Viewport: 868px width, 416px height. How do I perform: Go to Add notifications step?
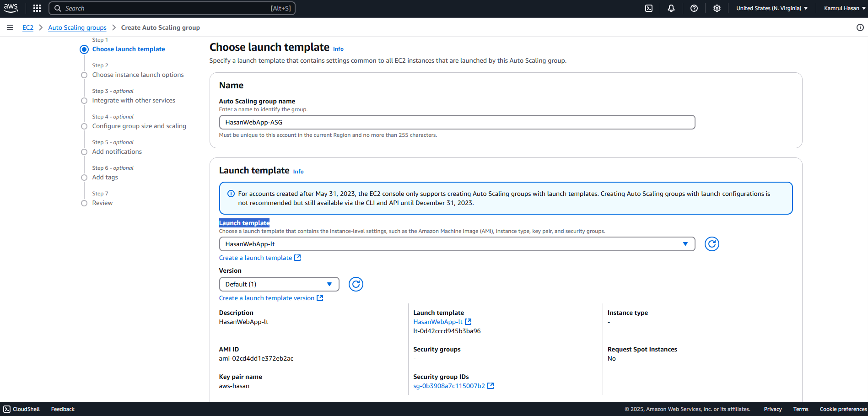pyautogui.click(x=117, y=151)
